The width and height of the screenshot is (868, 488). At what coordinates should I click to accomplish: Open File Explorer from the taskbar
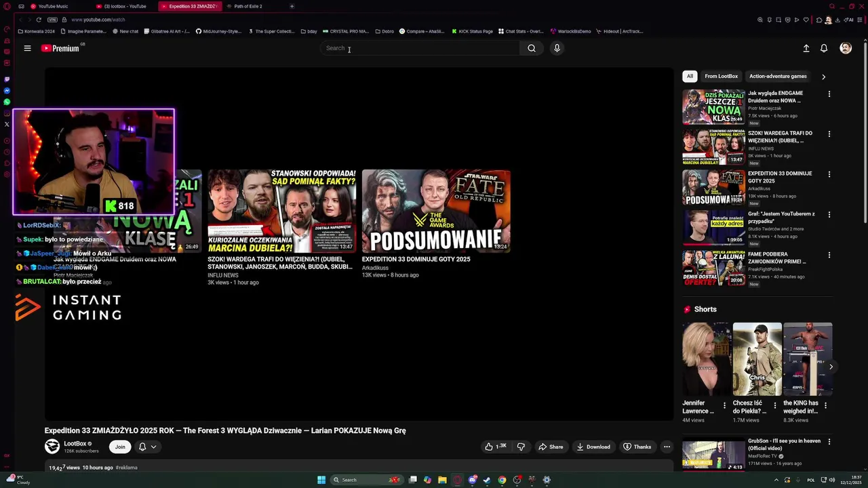[x=442, y=480]
